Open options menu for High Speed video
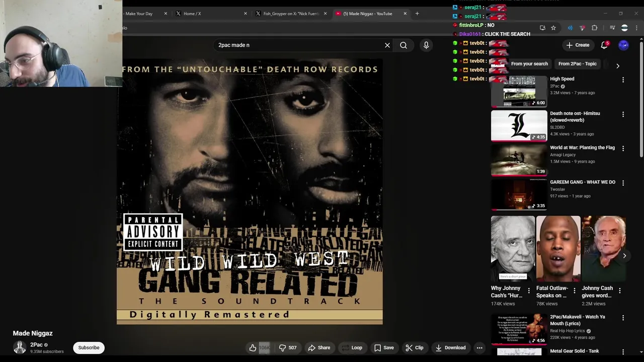The height and width of the screenshot is (362, 644). click(x=623, y=80)
